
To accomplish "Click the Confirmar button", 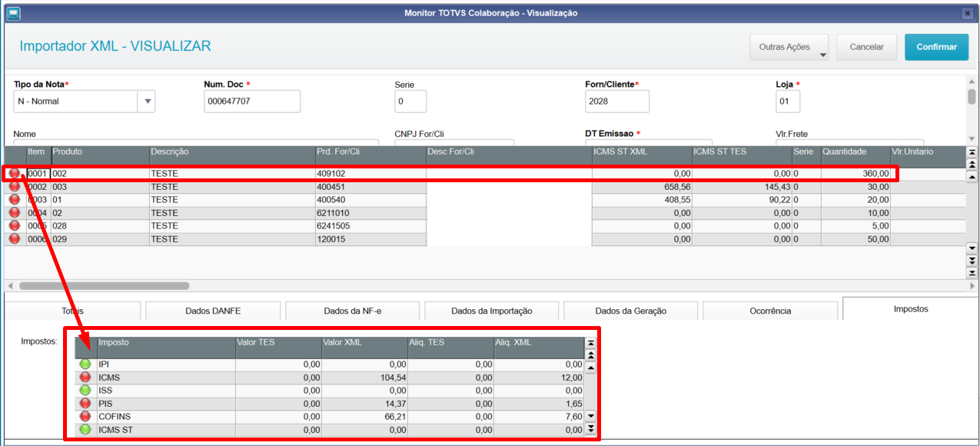I will click(x=936, y=47).
